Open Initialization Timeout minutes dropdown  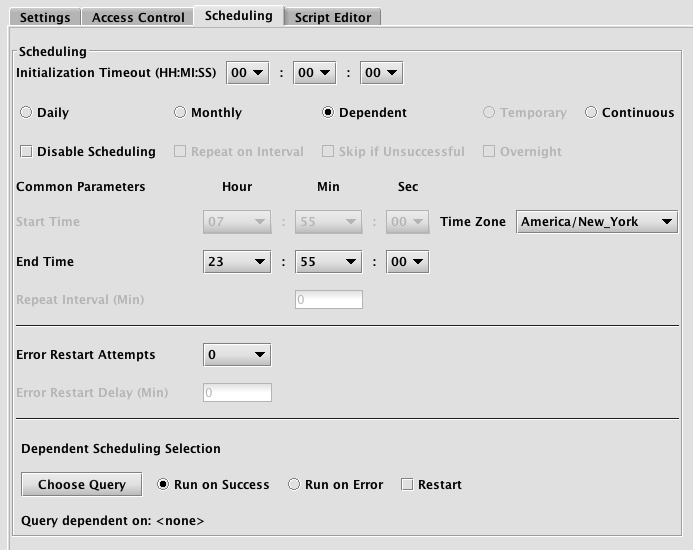315,73
